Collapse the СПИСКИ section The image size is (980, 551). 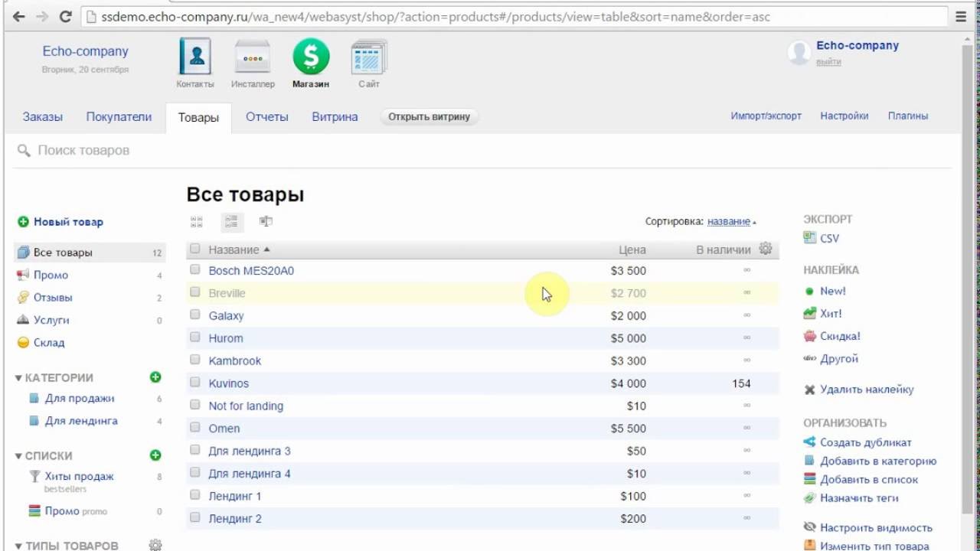click(x=18, y=456)
